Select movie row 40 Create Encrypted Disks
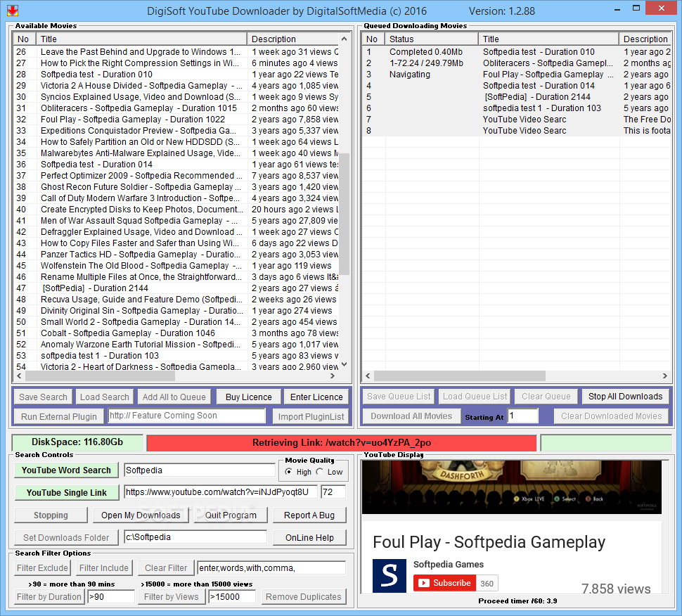Screen dimensions: 682x616 tap(176, 210)
